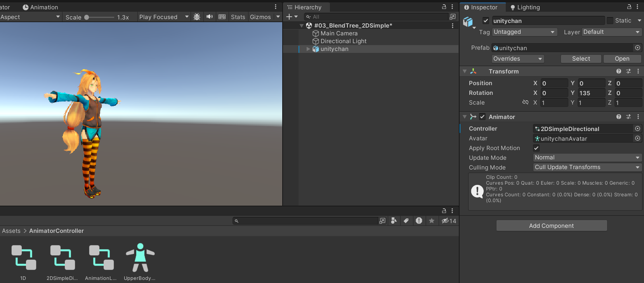644x283 pixels.
Task: Click the Open prefab button
Action: [x=622, y=59]
